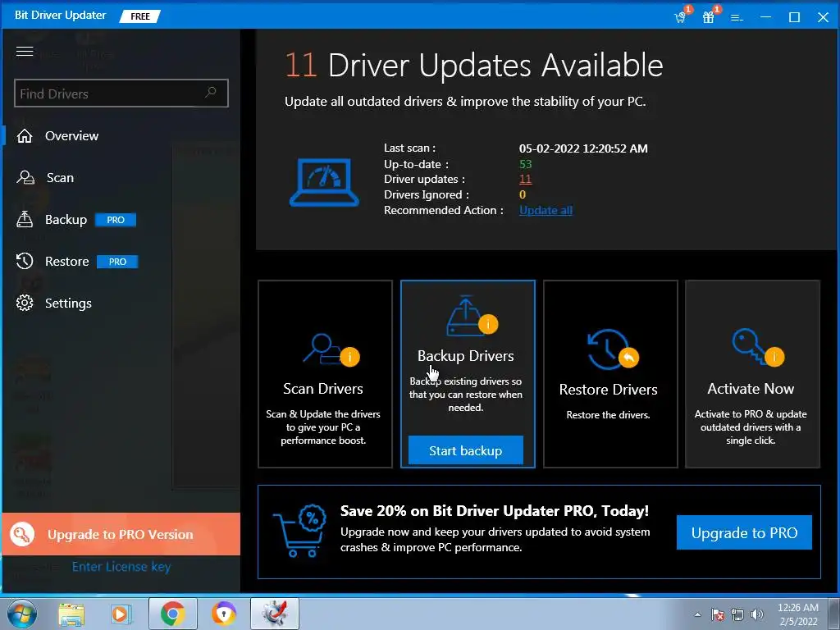Viewport: 840px width, 630px height.
Task: Open Google Chrome from taskbar
Action: (x=172, y=614)
